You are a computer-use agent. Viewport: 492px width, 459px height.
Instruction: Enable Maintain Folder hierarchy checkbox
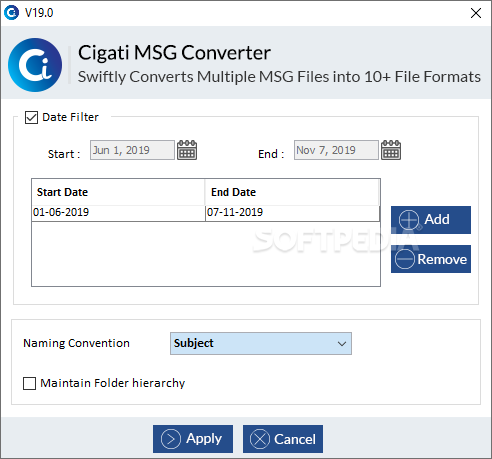(29, 383)
